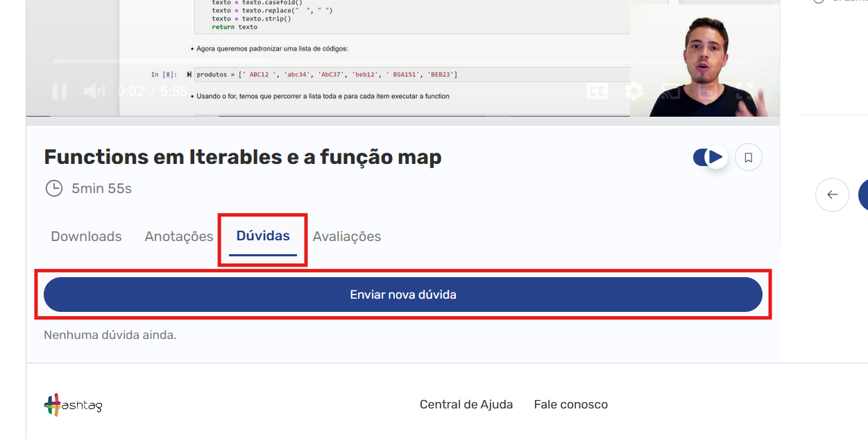Open the Avaliações tab
Viewport: 868px width, 439px height.
click(x=347, y=237)
